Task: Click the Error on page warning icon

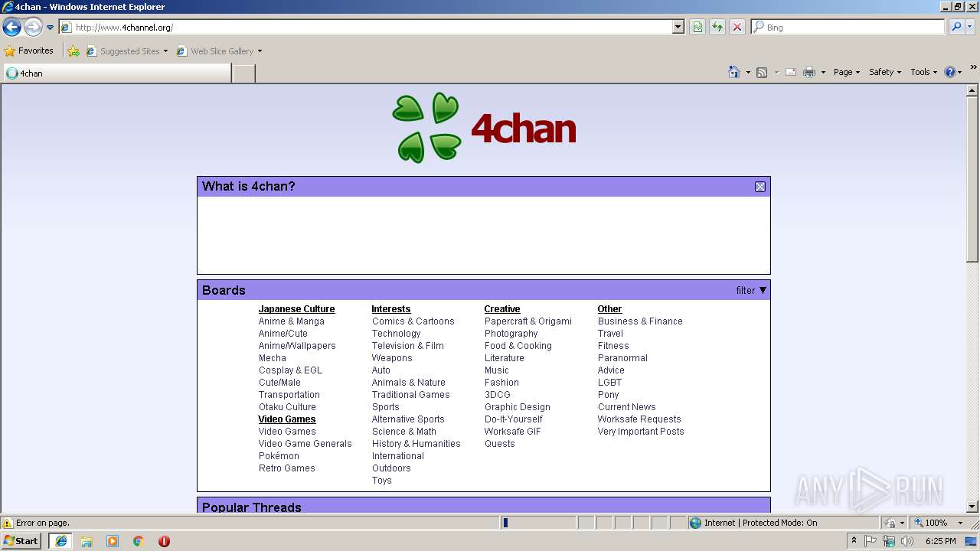Action: 8,523
